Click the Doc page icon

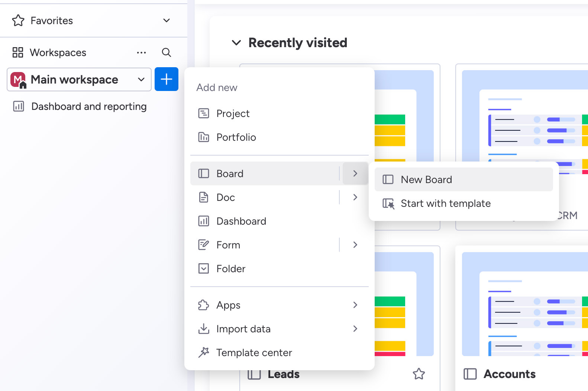coord(204,197)
